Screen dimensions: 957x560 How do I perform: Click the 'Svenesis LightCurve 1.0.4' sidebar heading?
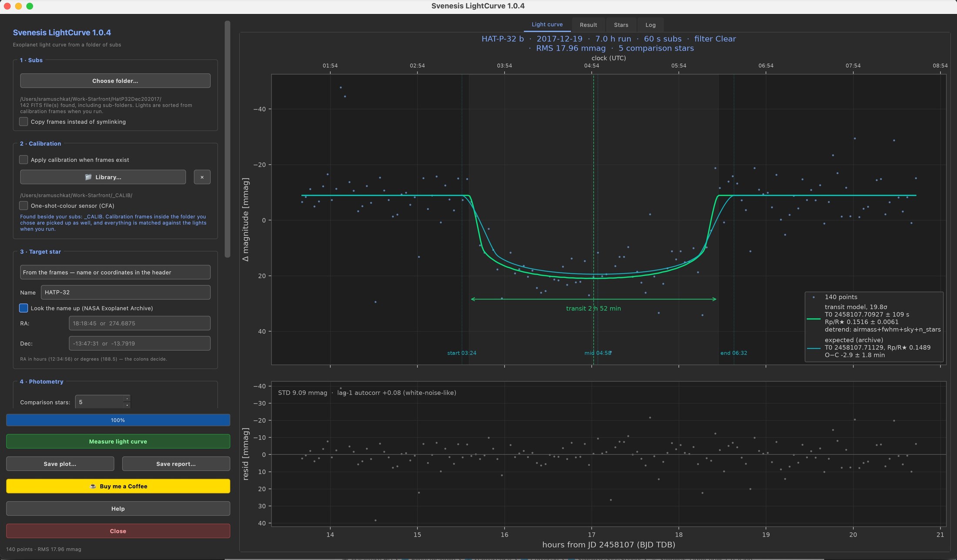[x=62, y=33]
